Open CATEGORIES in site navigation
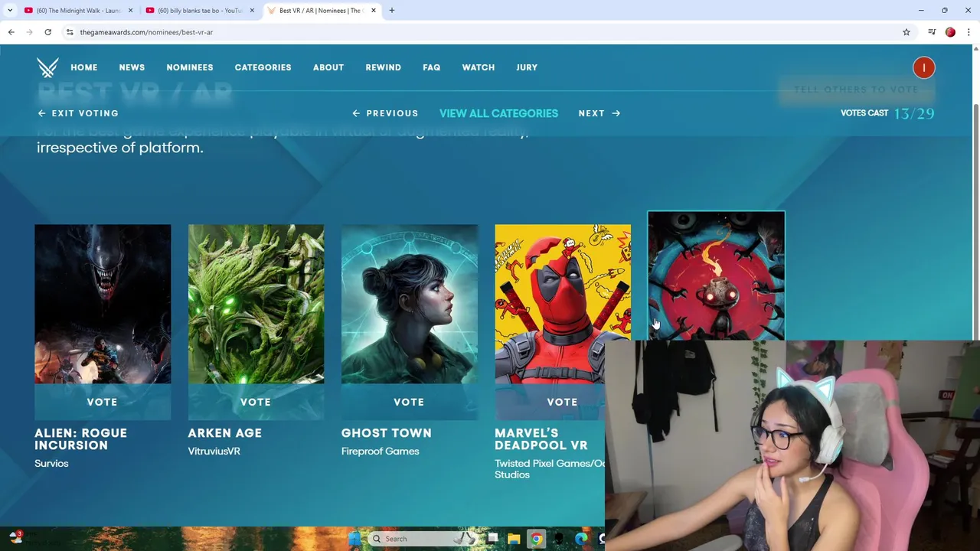980x551 pixels. (263, 67)
